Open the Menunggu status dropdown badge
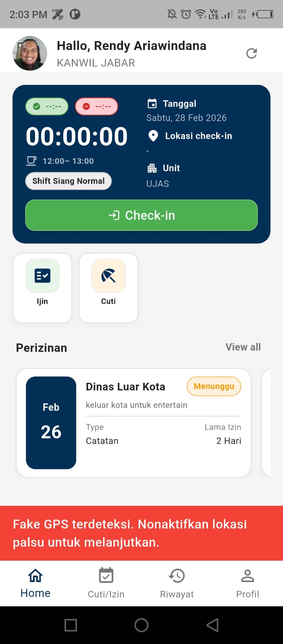 214,386
